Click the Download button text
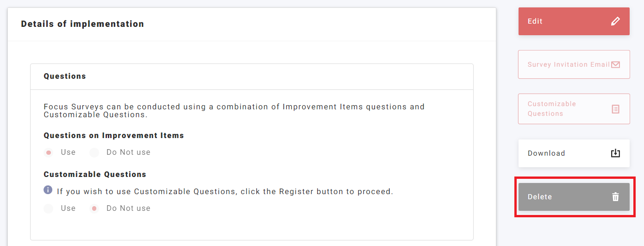This screenshot has width=644, height=246. [546, 153]
